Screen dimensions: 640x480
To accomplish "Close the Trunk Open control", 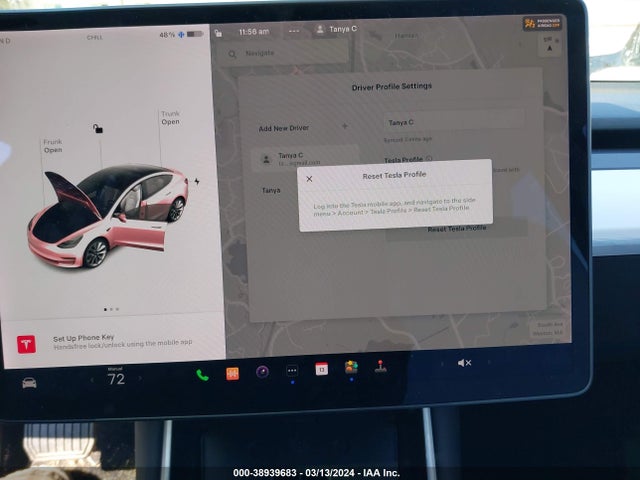I will point(170,118).
